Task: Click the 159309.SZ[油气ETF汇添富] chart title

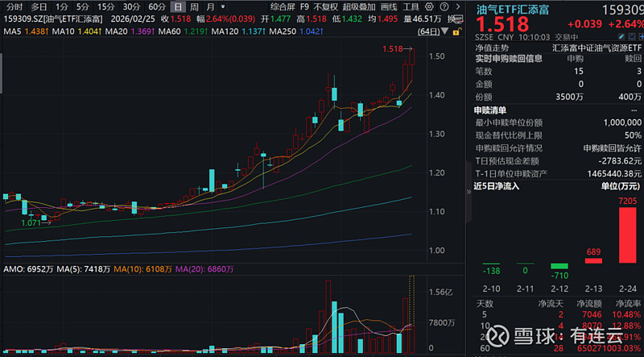Action: [53, 19]
